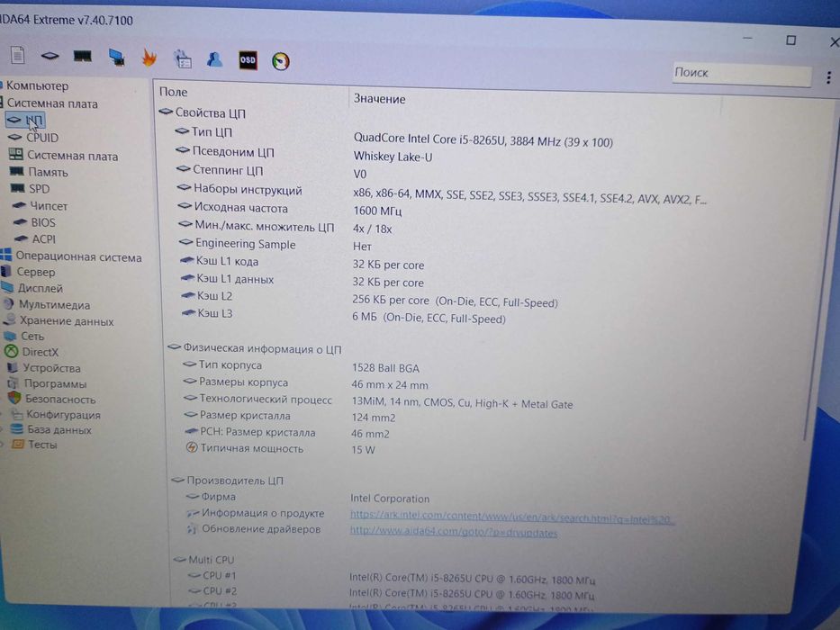Open the Память page
The width and height of the screenshot is (840, 630).
point(48,172)
